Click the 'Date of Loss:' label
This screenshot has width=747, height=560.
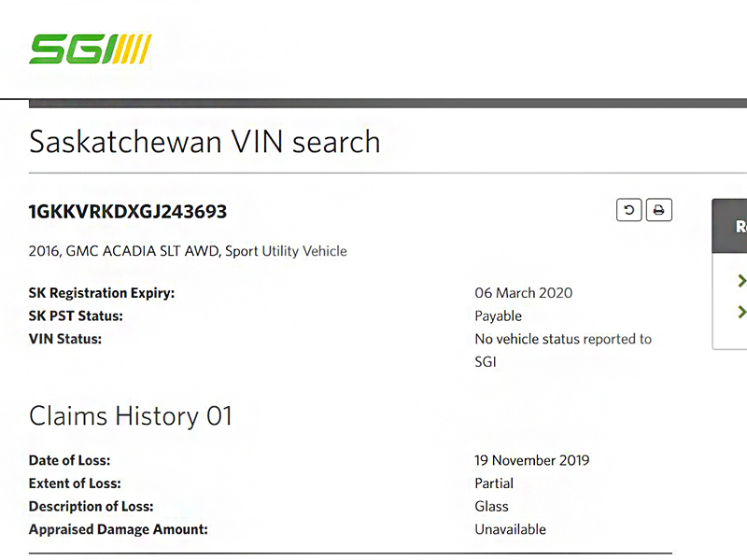[69, 460]
